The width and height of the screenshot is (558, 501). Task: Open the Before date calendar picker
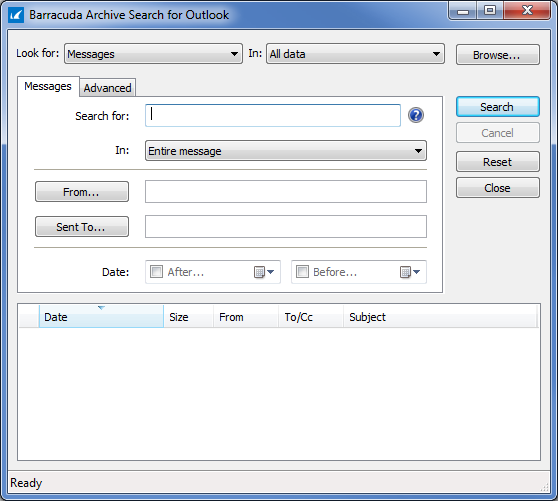pyautogui.click(x=410, y=272)
